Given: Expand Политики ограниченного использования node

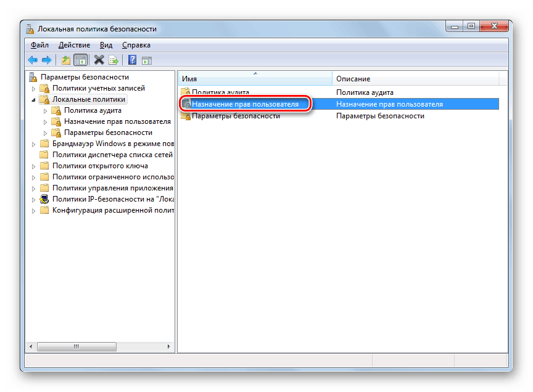Looking at the screenshot, I should point(33,178).
